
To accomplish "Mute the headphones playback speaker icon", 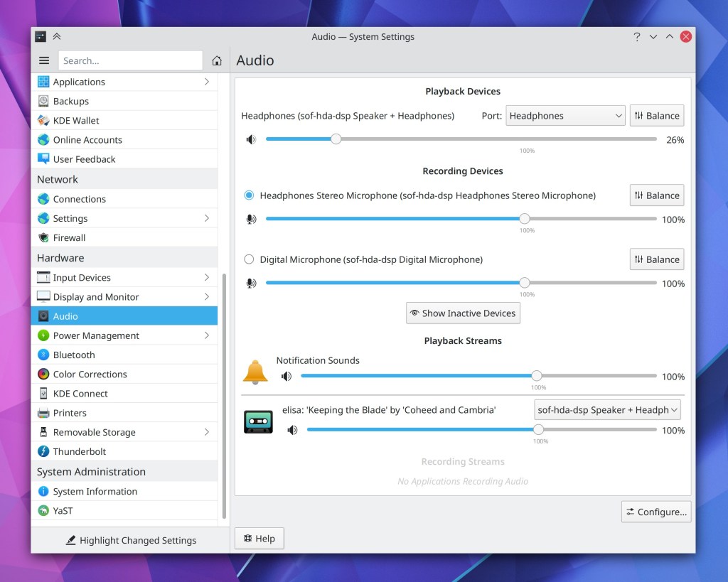I will click(251, 140).
